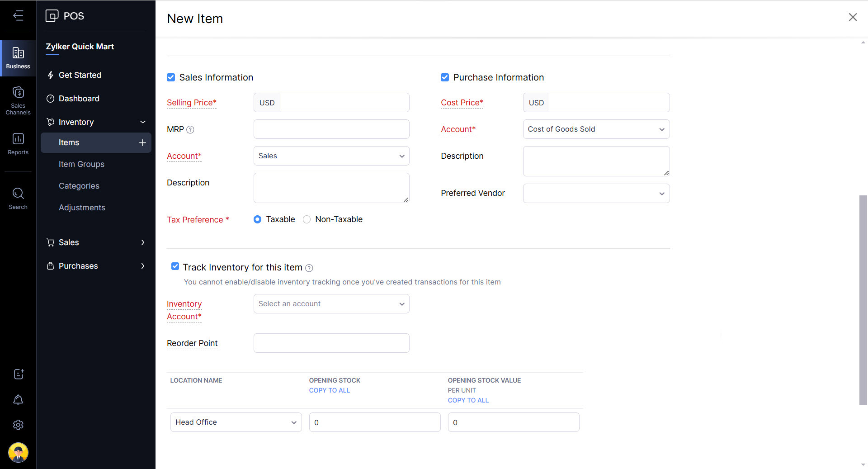Viewport: 868px width, 469px height.
Task: Select the Non-Taxable radio option
Action: pyautogui.click(x=307, y=219)
